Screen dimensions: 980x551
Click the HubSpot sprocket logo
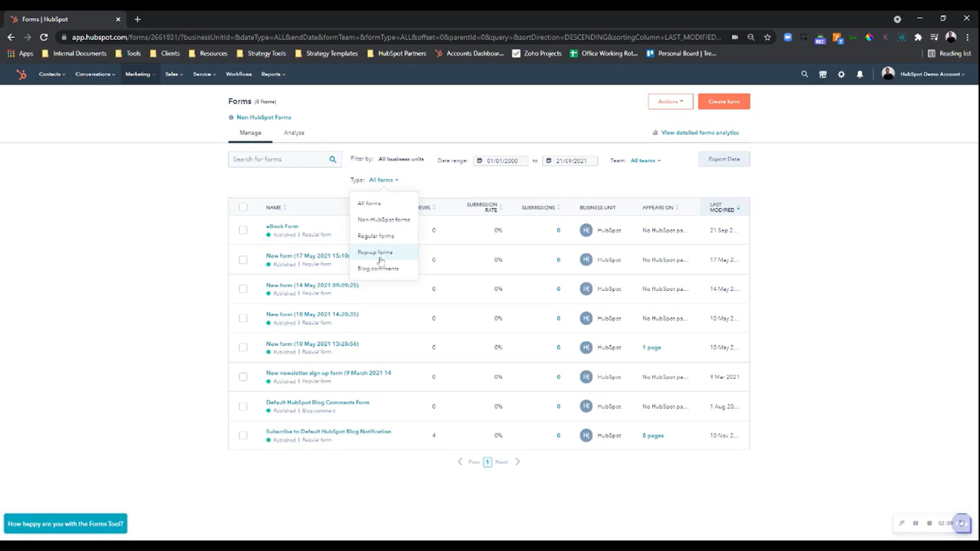coord(21,74)
